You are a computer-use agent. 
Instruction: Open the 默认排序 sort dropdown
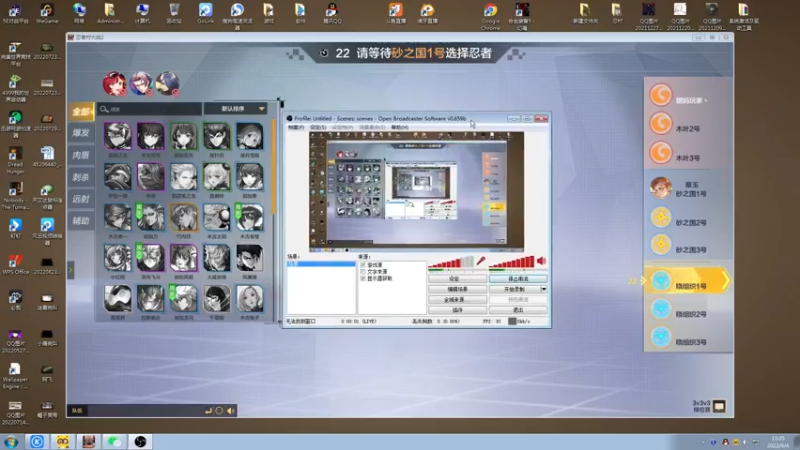[x=236, y=109]
